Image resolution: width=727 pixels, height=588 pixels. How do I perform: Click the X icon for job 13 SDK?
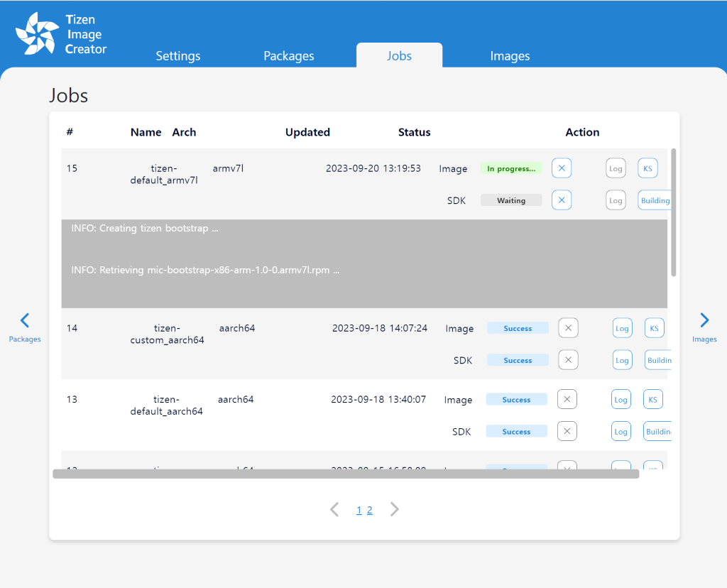(567, 431)
